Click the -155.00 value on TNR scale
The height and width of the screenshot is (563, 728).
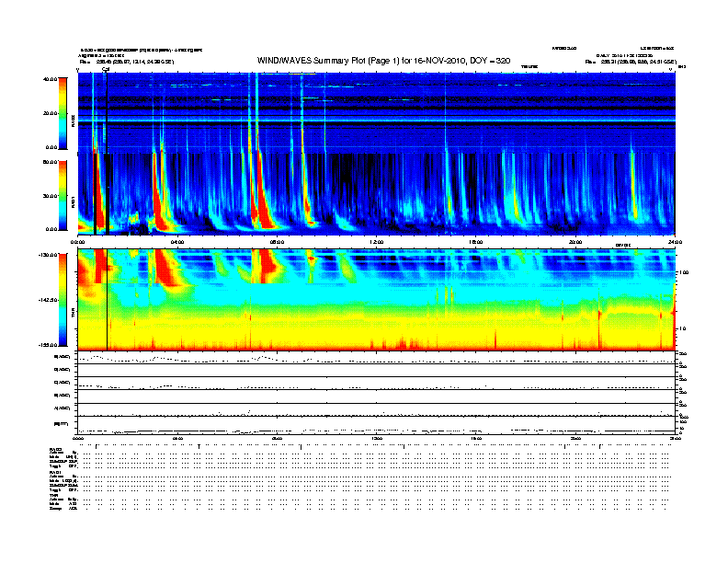click(x=48, y=344)
